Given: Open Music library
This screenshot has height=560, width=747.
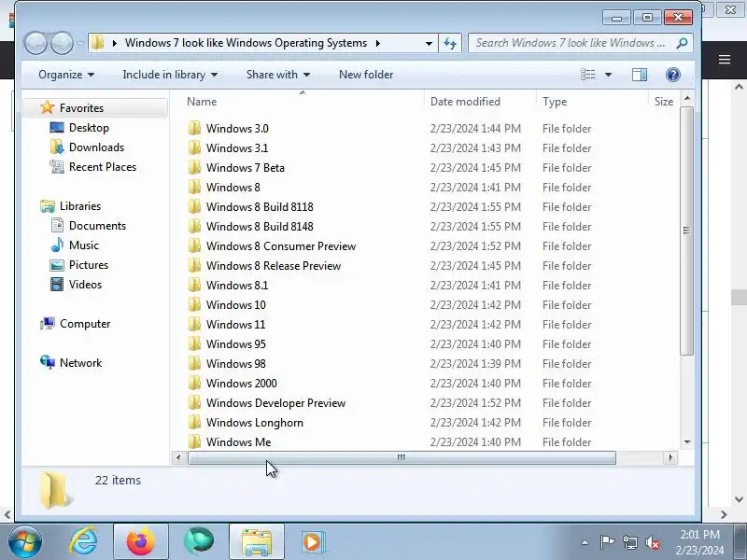Looking at the screenshot, I should 84,245.
